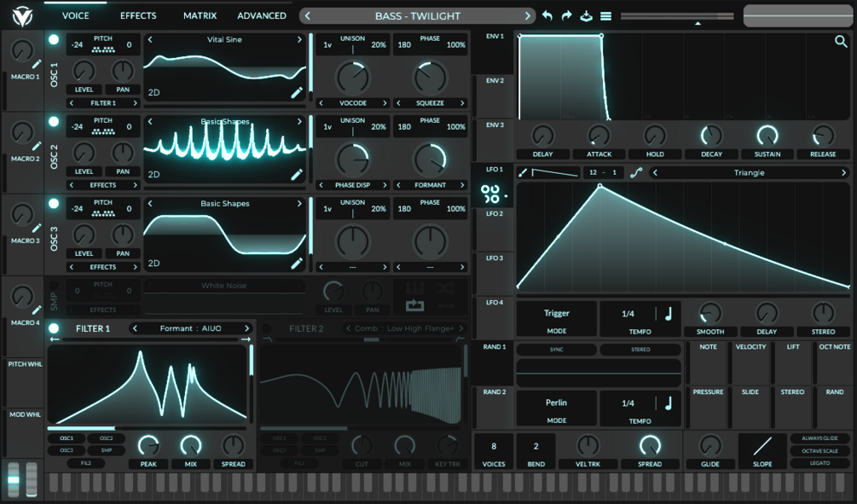
Task: Click the Macro 1 edit pencil icon
Action: [x=37, y=64]
